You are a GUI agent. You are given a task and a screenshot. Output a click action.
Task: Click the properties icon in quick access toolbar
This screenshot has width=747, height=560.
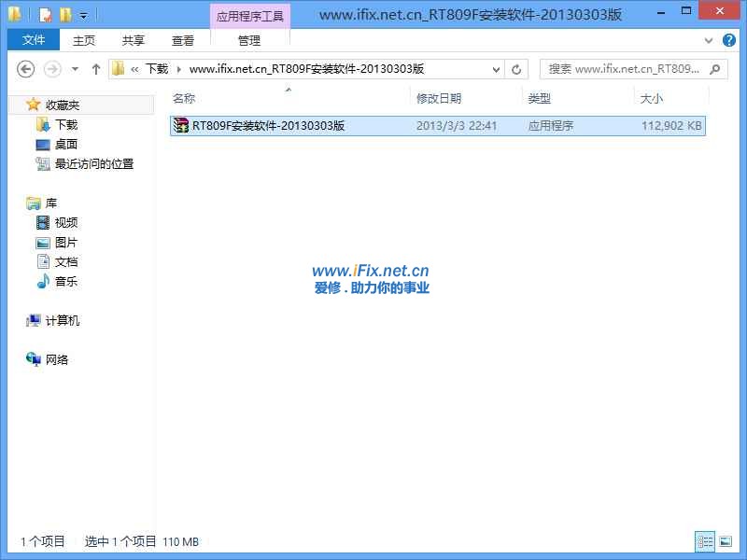(45, 15)
